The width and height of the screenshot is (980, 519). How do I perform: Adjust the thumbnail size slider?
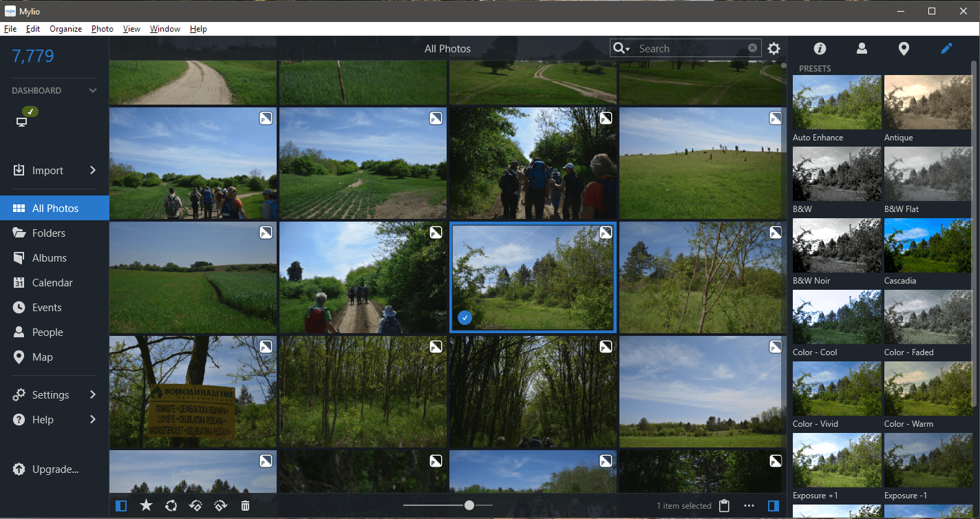click(x=469, y=505)
